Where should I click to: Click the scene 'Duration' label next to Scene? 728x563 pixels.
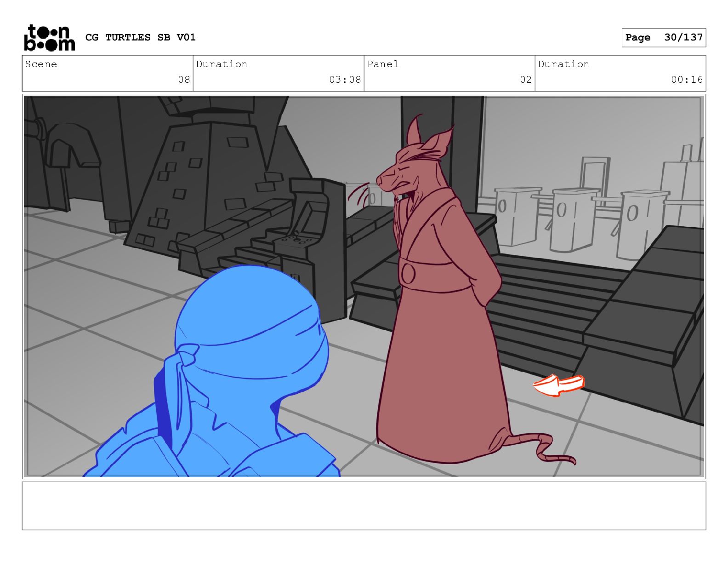point(222,64)
